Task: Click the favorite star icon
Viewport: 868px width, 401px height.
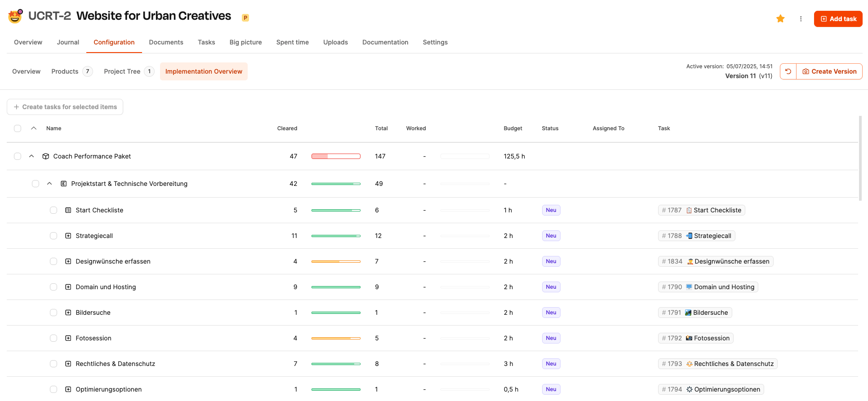Action: pos(780,19)
